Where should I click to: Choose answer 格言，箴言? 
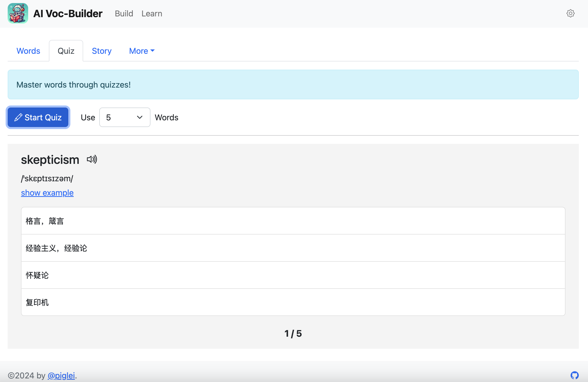tap(293, 221)
